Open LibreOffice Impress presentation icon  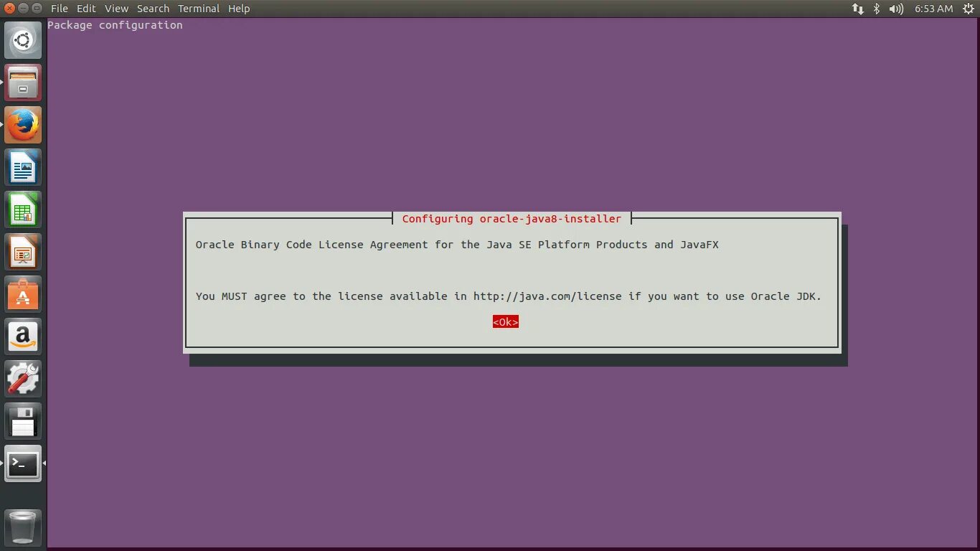pos(23,252)
